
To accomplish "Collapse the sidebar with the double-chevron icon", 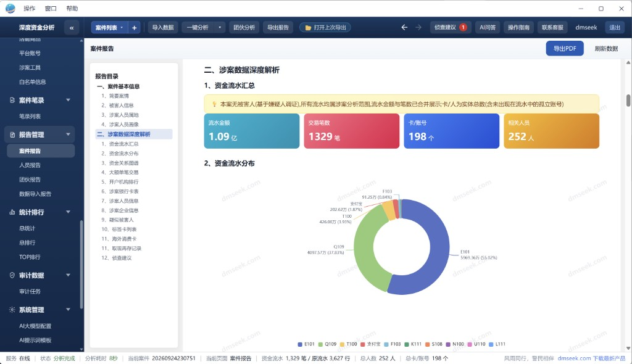I will pyautogui.click(x=72, y=28).
